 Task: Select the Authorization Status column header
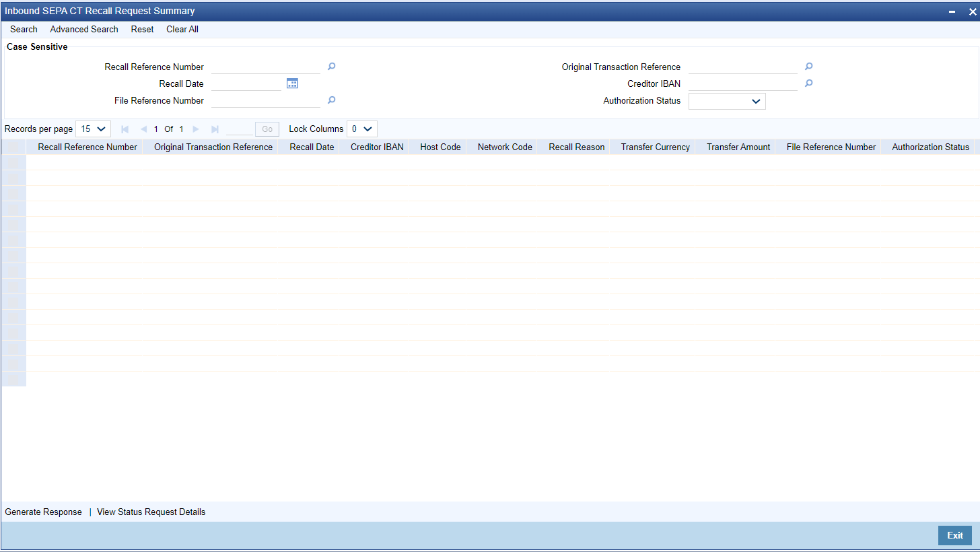[x=930, y=147]
